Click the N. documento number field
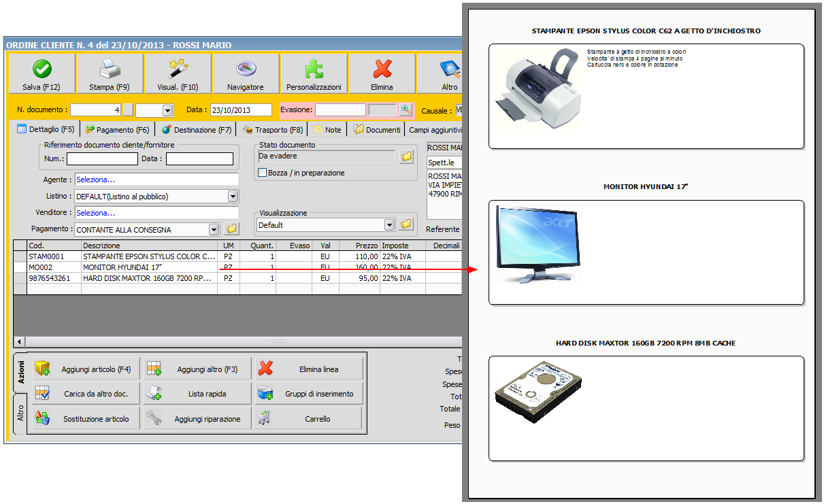This screenshot has height=504, width=824. pyautogui.click(x=96, y=110)
